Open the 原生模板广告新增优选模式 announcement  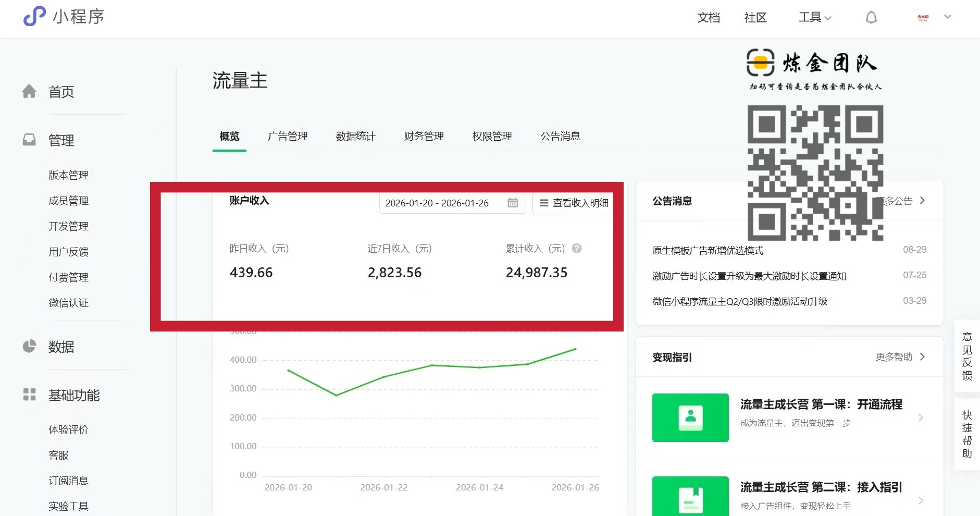tap(708, 251)
